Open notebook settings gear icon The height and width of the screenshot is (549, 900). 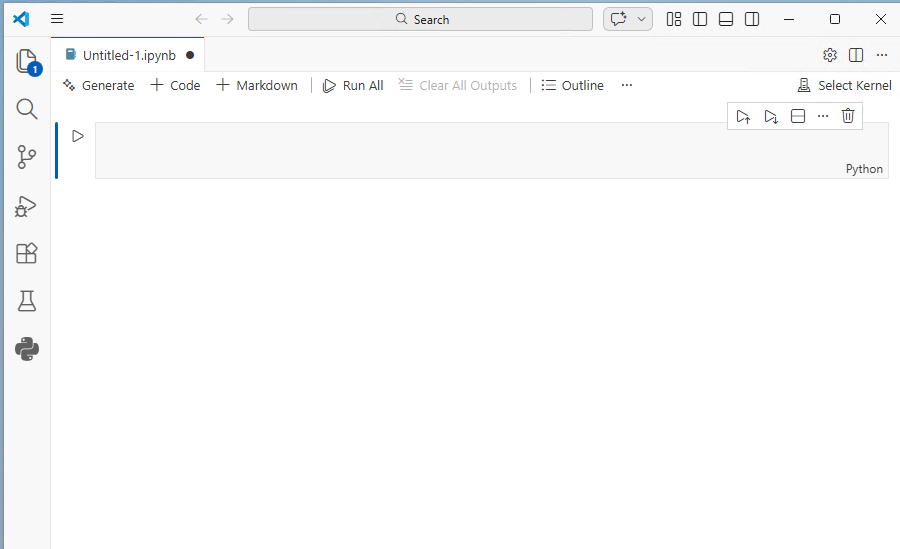[x=830, y=55]
